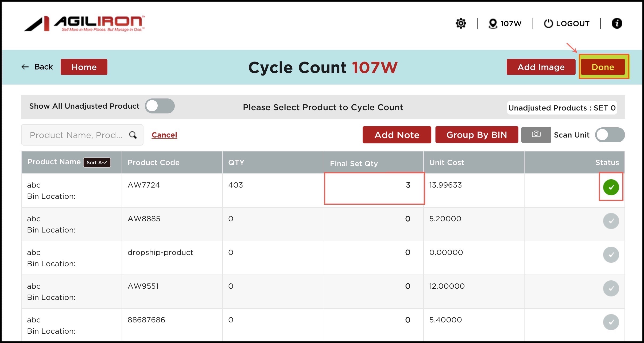Click the camera scan button
The width and height of the screenshot is (644, 343).
tap(536, 135)
